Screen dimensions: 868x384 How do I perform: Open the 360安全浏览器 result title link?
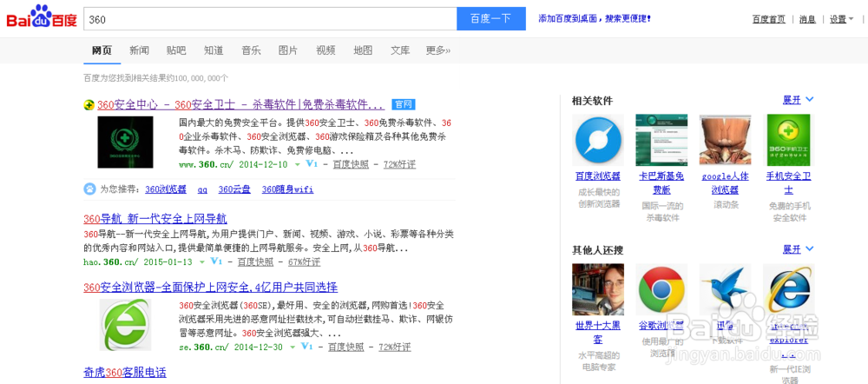pos(210,287)
